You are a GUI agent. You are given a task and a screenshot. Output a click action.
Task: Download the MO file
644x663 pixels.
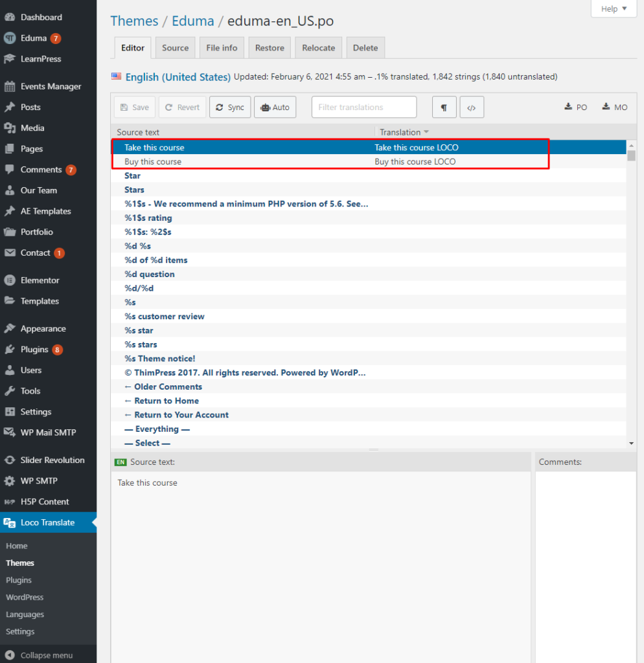pos(614,107)
